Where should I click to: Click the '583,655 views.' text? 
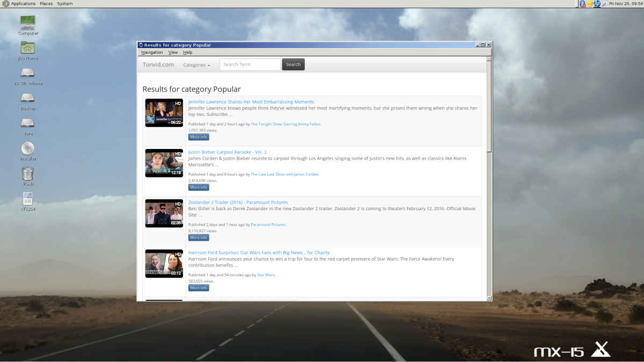[x=201, y=281]
